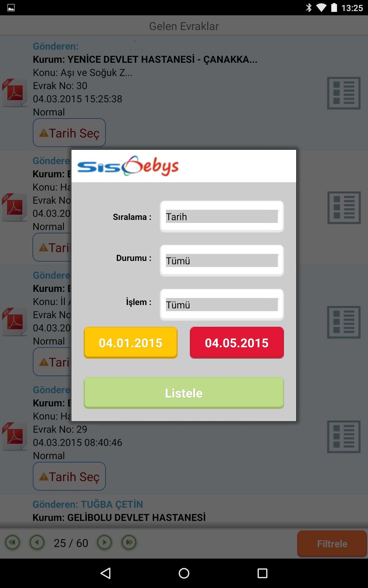The image size is (368, 588).
Task: Tap Tarih Seç under Evrak No 29
Action: [x=69, y=476]
